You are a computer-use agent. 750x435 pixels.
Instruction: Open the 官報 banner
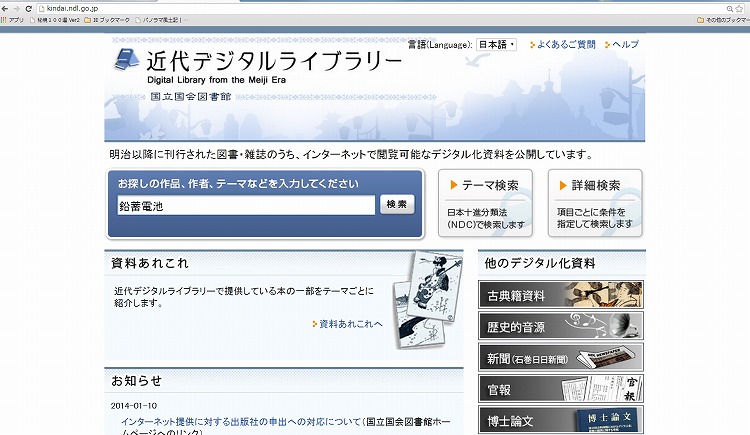point(561,389)
